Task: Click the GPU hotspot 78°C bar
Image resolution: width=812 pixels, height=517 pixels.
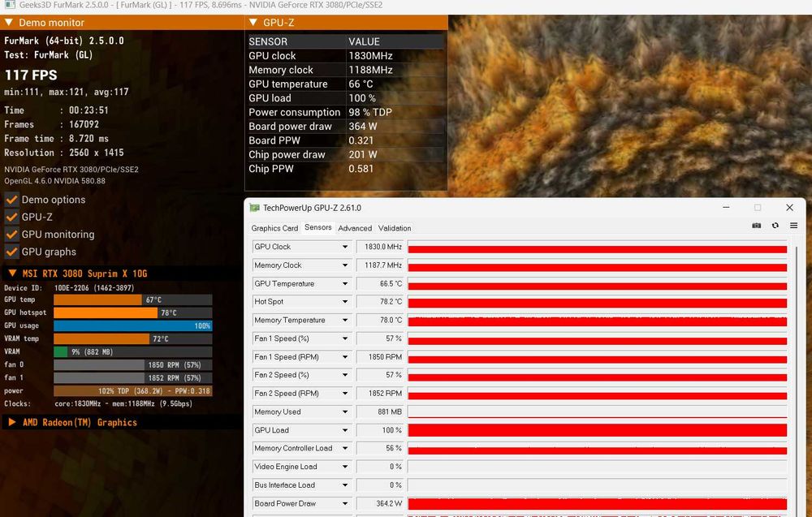Action: (x=133, y=312)
